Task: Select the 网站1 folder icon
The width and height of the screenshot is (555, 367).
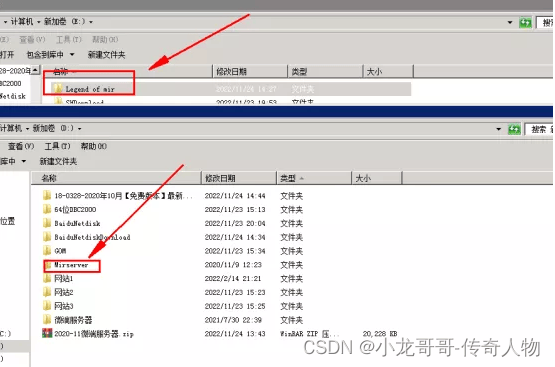Action: coord(47,278)
